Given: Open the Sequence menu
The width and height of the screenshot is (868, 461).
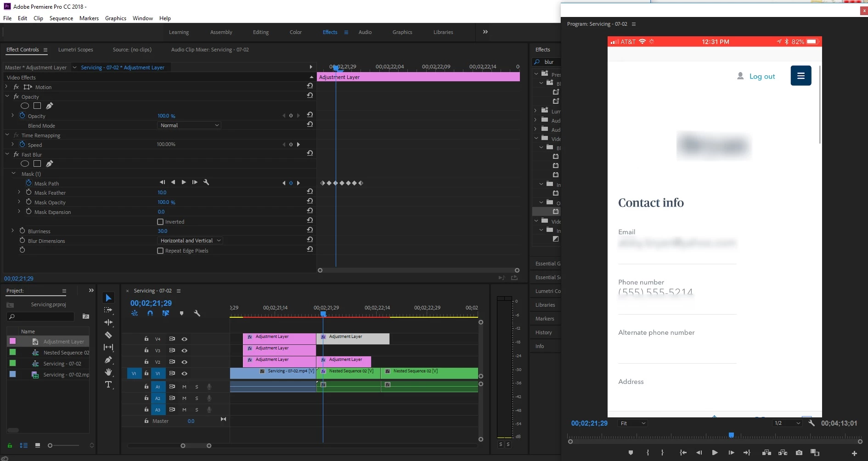Looking at the screenshot, I should (x=61, y=18).
